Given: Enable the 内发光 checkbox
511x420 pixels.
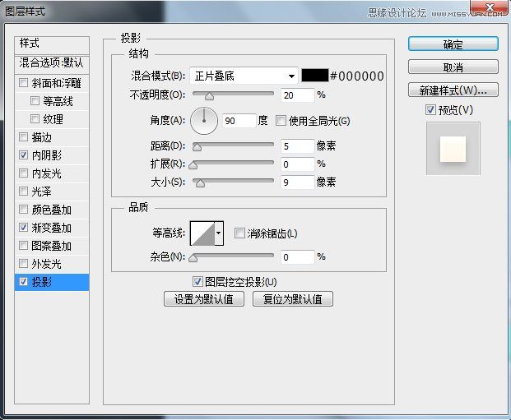Looking at the screenshot, I should pos(24,173).
